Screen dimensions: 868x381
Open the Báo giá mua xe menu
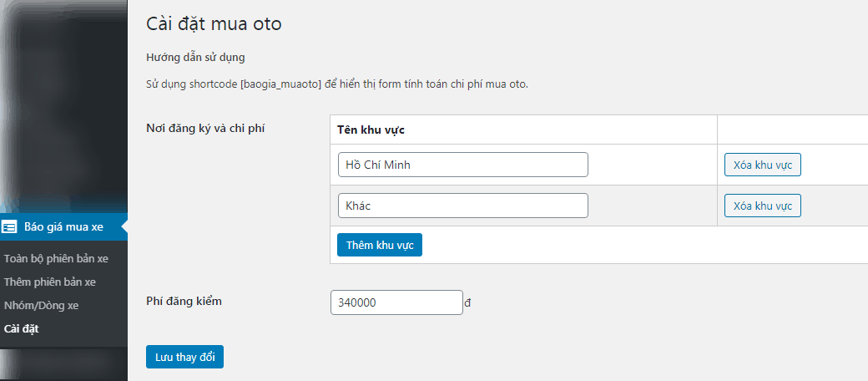point(63,226)
